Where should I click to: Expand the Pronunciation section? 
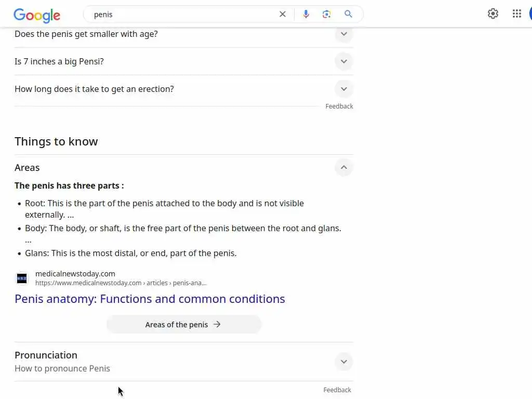pyautogui.click(x=343, y=362)
